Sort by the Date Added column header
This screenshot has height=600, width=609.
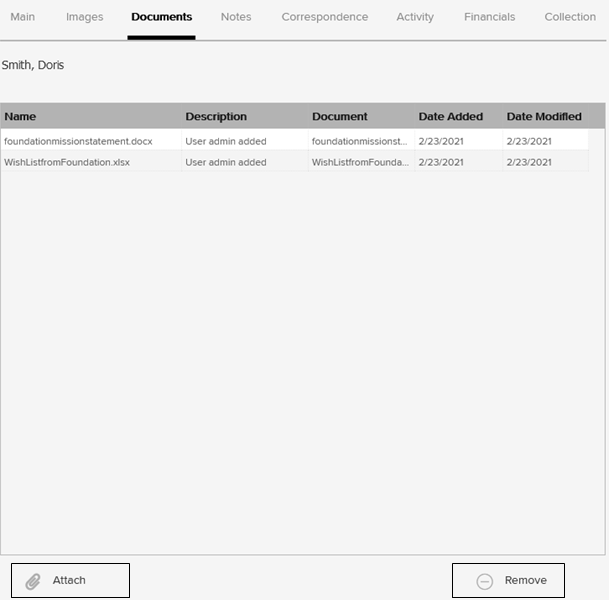[459, 116]
